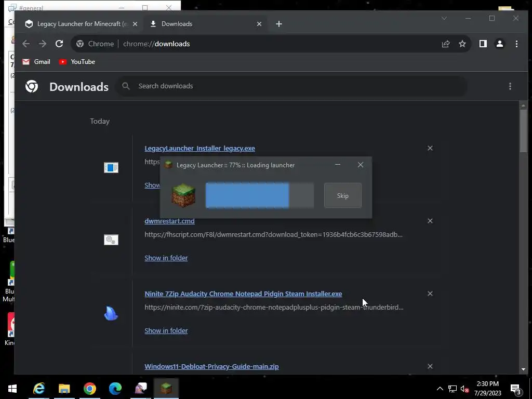Show dwmrestart.cmd in folder
The width and height of the screenshot is (532, 399).
click(166, 258)
